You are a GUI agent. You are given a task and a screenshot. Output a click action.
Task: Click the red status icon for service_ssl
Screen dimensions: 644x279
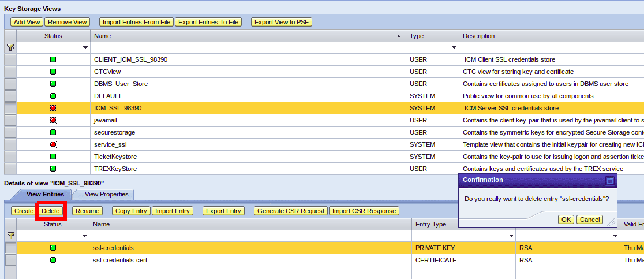(x=53, y=144)
